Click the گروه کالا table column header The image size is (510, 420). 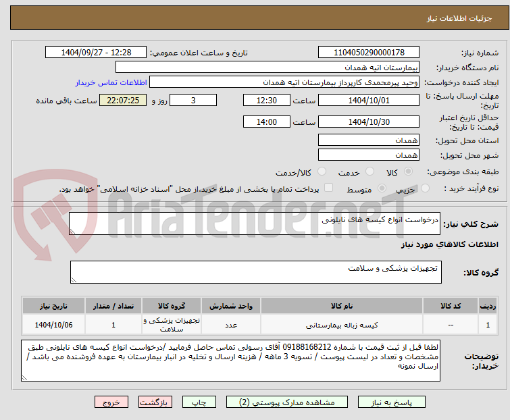pyautogui.click(x=172, y=306)
